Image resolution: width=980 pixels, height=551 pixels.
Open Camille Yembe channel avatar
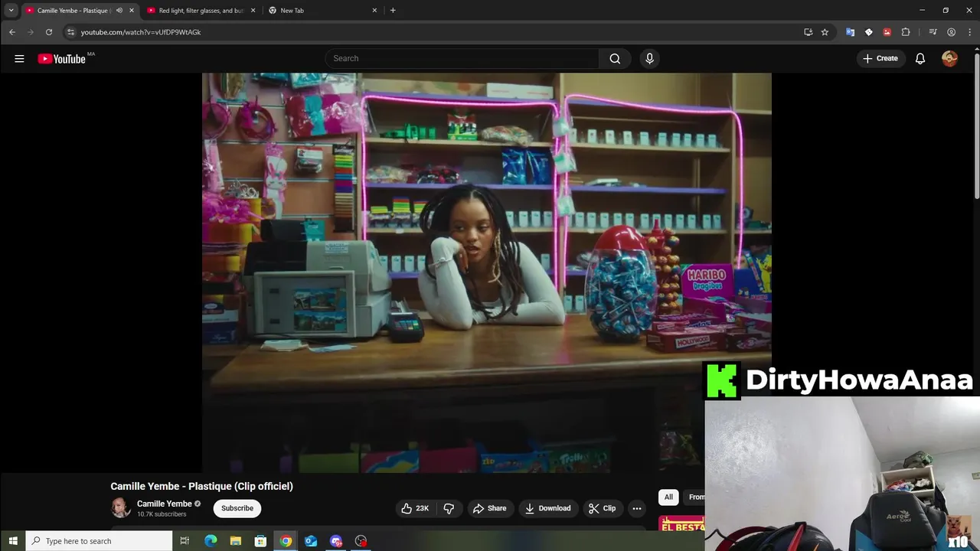121,507
